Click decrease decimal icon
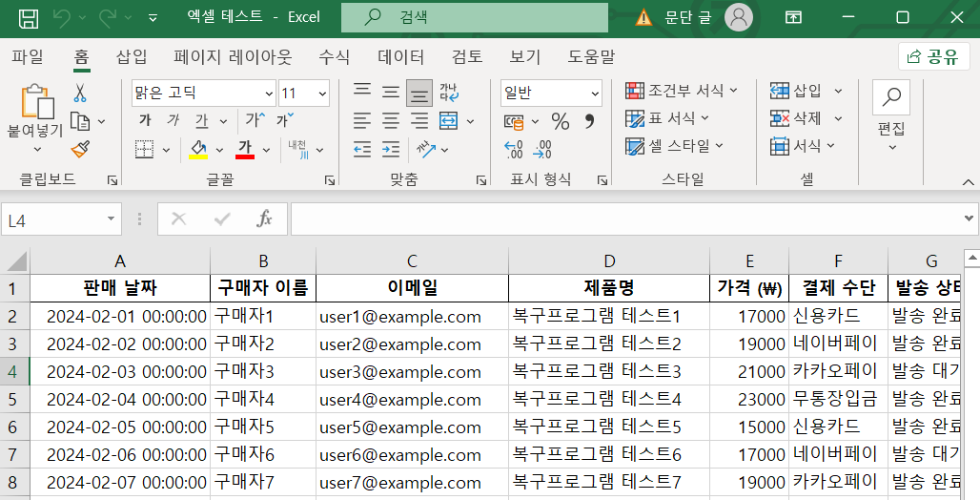 coord(542,149)
